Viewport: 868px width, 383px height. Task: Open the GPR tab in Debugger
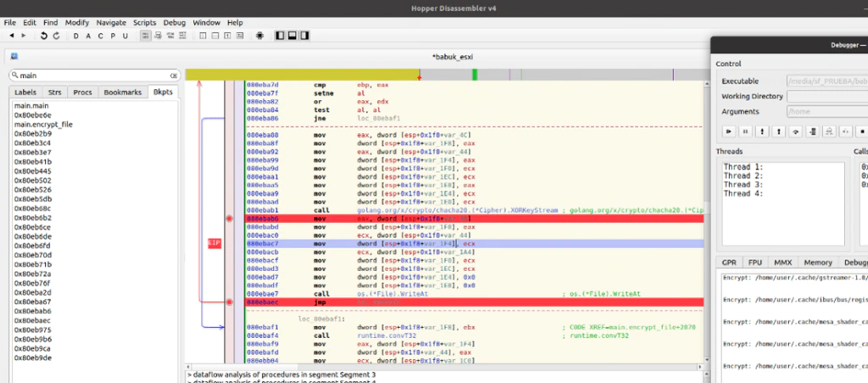click(729, 263)
